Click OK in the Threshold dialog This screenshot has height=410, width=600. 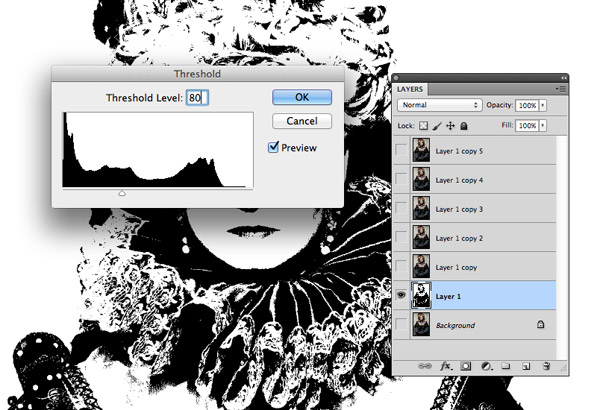[x=302, y=97]
